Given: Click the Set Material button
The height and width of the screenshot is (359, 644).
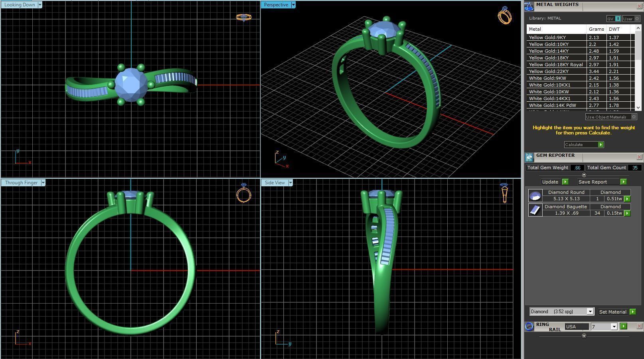Looking at the screenshot, I should [613, 312].
